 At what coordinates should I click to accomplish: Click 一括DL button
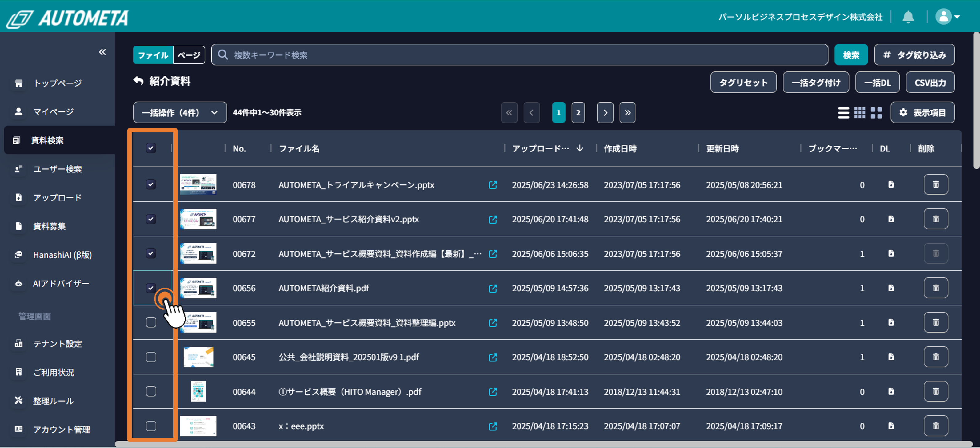point(877,82)
